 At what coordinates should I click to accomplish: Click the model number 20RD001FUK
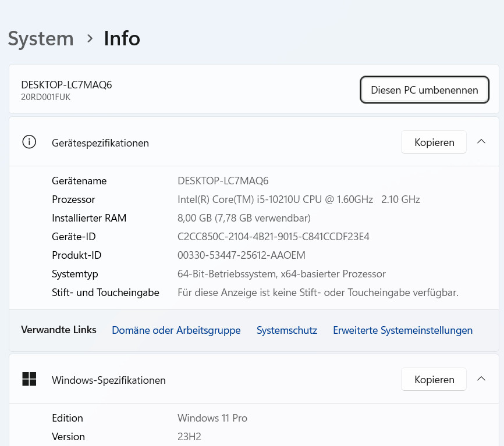pyautogui.click(x=45, y=97)
